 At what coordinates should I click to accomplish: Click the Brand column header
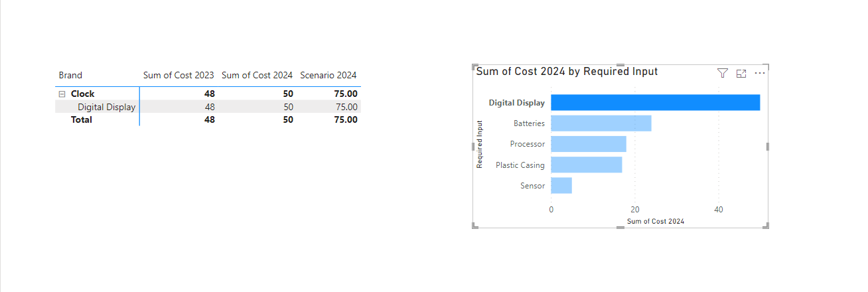click(70, 76)
